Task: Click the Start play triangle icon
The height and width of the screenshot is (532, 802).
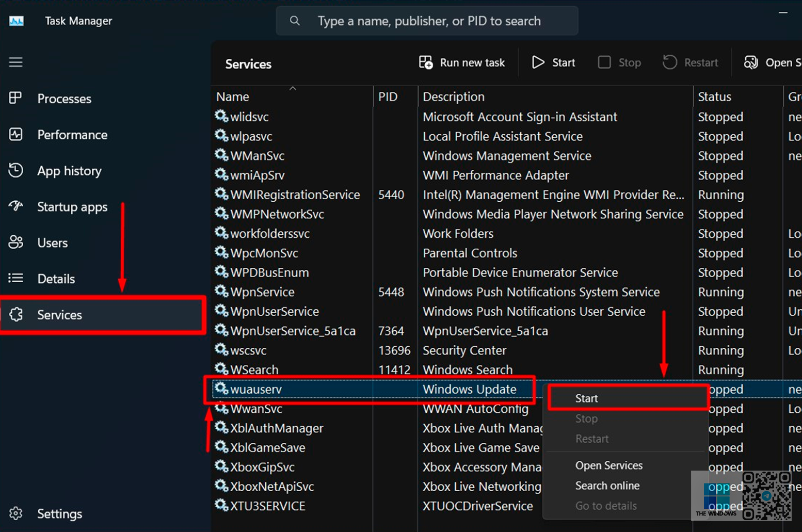Action: click(538, 62)
